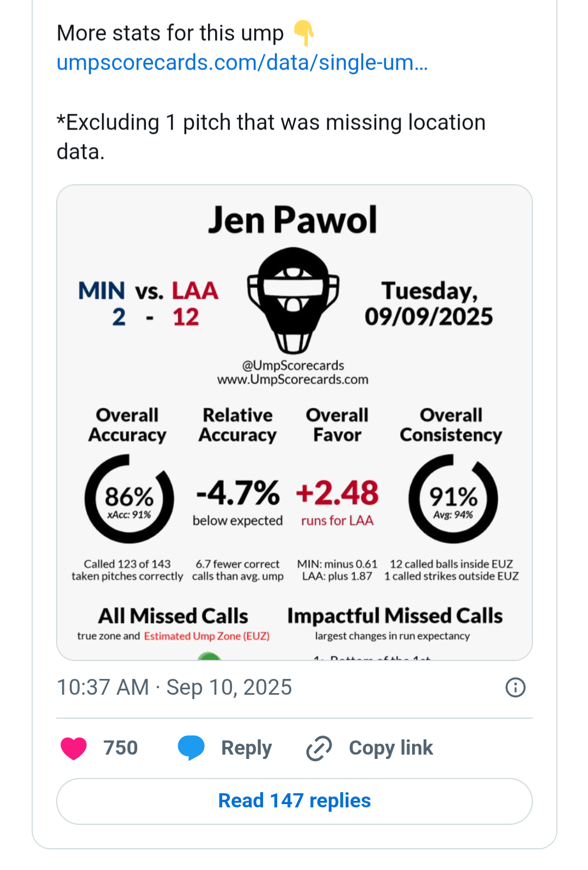Open the 10:37 AM Sep 10, 2025 timestamp
The height and width of the screenshot is (870, 588).
pyautogui.click(x=174, y=688)
